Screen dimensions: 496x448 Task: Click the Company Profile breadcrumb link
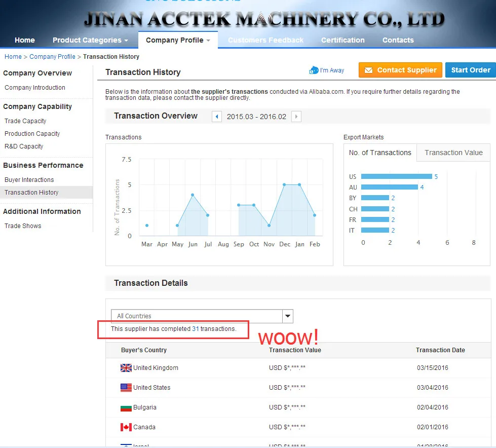tap(52, 57)
